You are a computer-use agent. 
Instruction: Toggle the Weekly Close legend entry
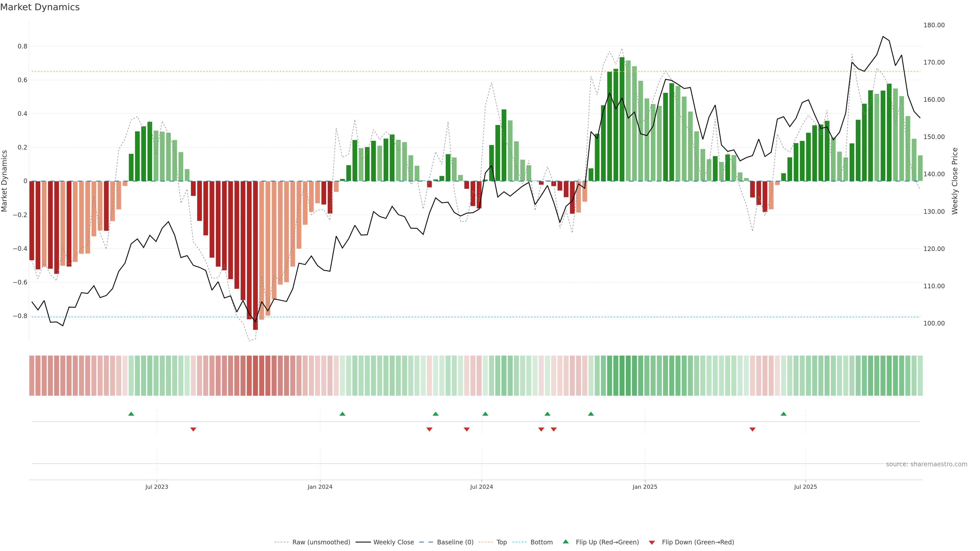(393, 542)
